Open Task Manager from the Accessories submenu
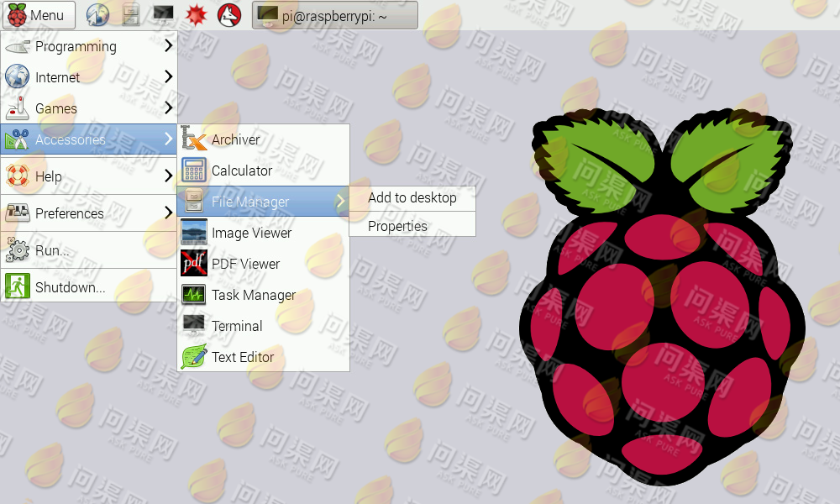Viewport: 840px width, 504px height. 264,295
